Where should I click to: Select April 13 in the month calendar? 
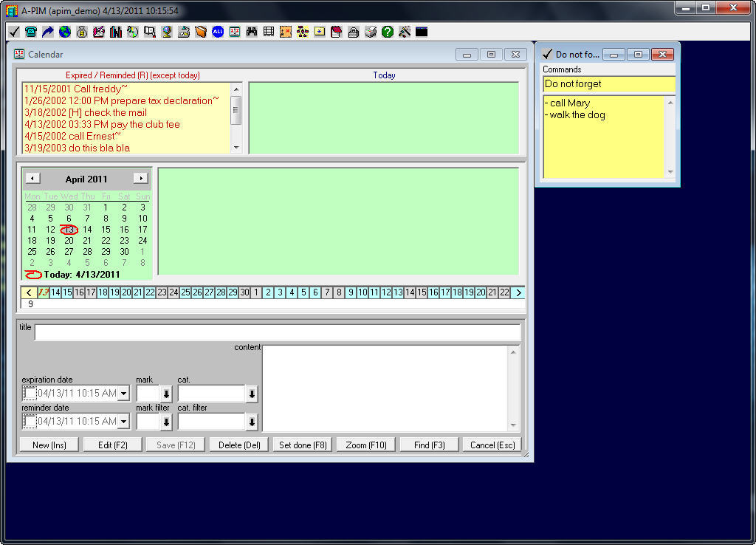tap(69, 230)
